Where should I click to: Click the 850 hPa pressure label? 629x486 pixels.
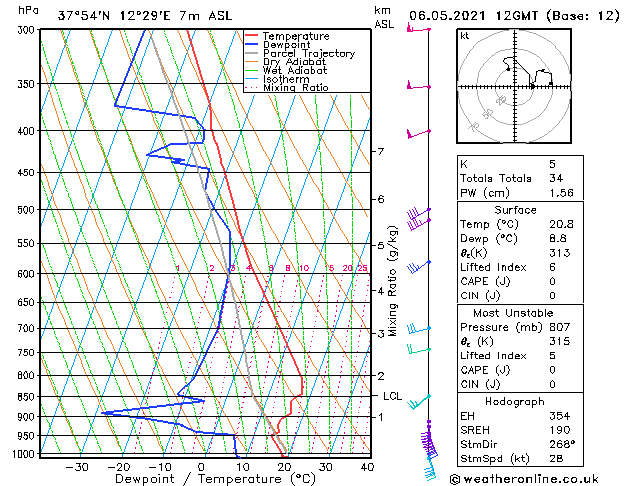click(x=28, y=397)
